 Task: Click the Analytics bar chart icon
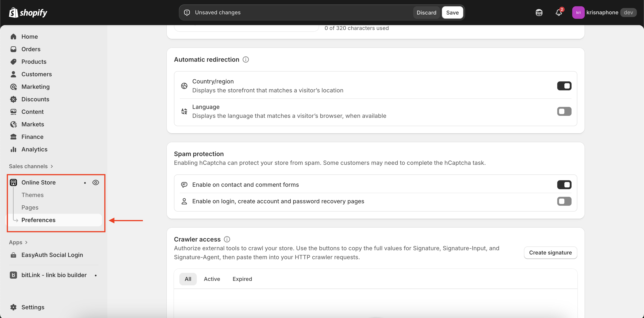pyautogui.click(x=13, y=149)
